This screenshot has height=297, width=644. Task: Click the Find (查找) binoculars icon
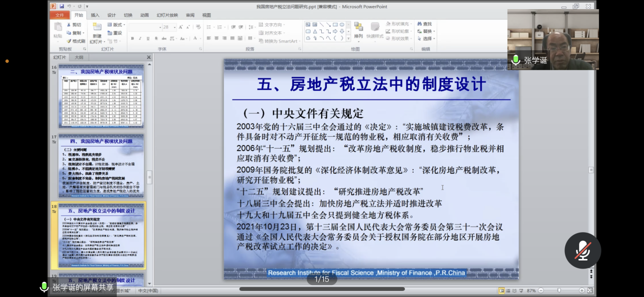point(419,24)
